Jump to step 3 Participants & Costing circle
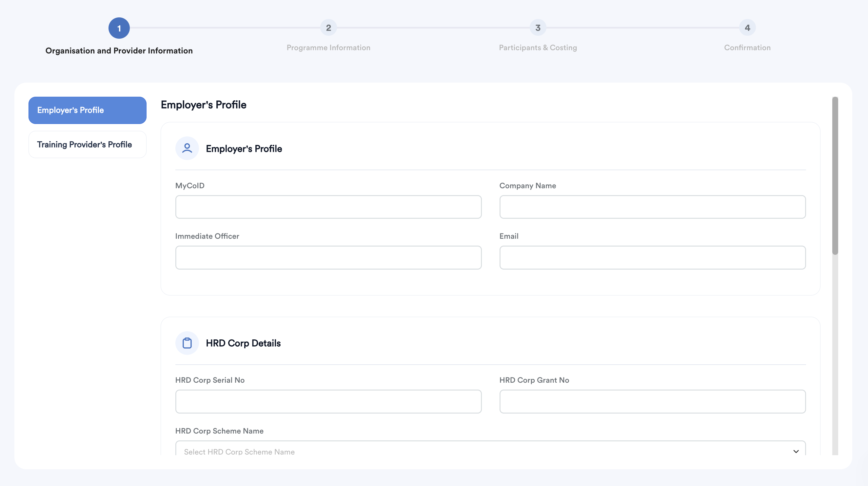 click(x=538, y=28)
